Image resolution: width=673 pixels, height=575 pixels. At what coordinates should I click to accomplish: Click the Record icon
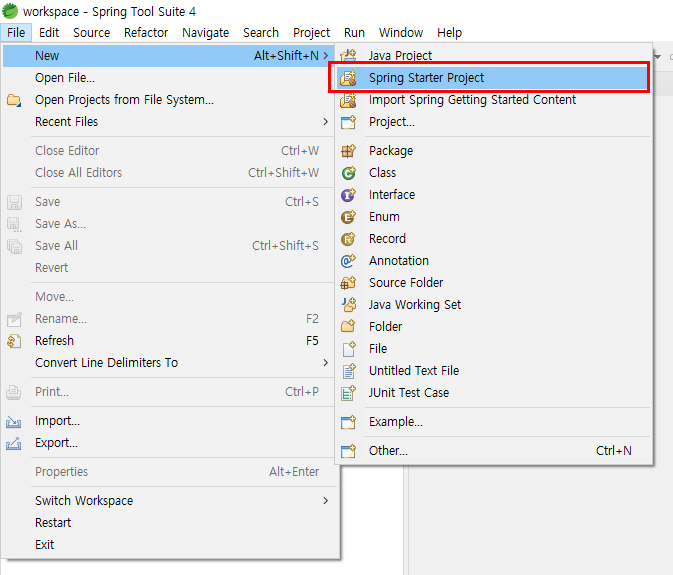point(348,239)
